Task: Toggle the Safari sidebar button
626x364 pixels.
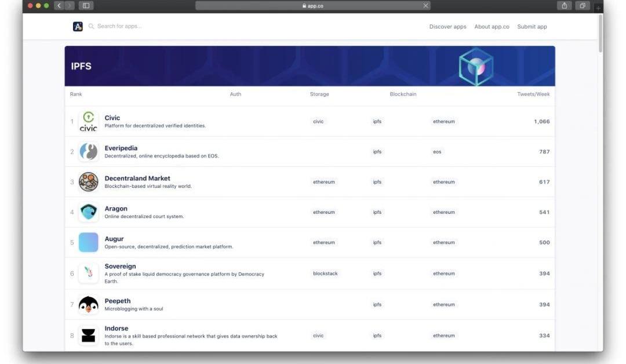Action: pyautogui.click(x=86, y=6)
